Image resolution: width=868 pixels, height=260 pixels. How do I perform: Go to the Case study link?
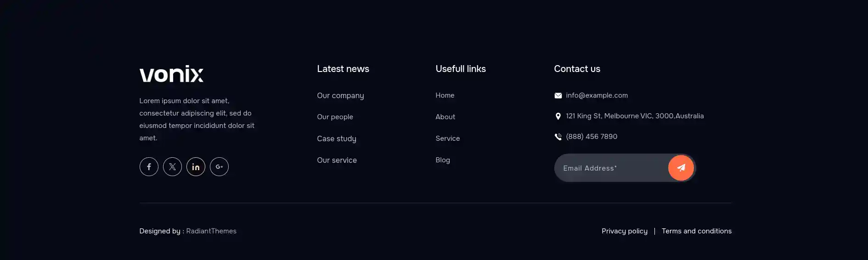point(337,138)
